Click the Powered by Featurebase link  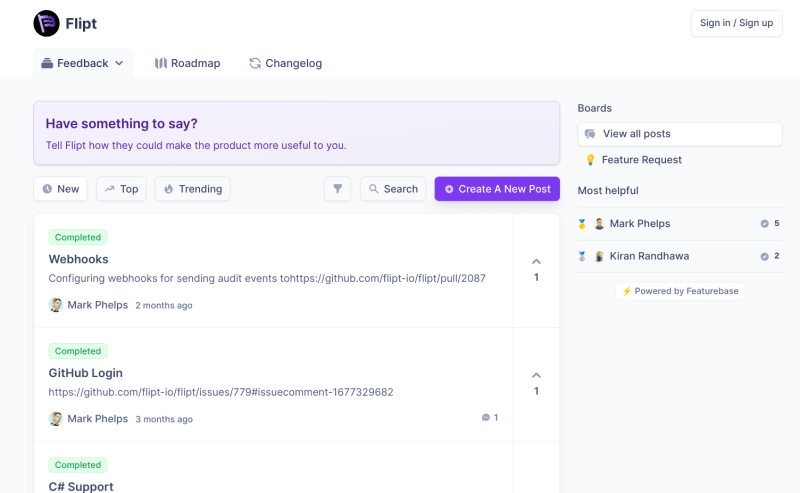[x=680, y=291]
